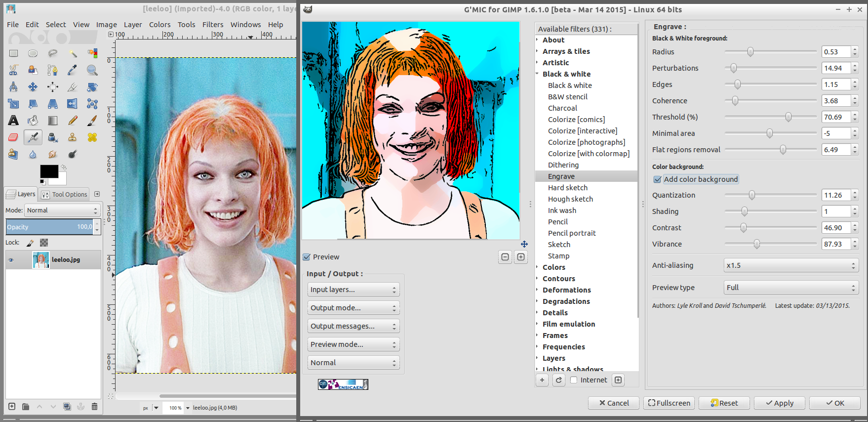Choose the Clone stamp tool
Viewport: 868px width, 422px height.
coord(73,137)
